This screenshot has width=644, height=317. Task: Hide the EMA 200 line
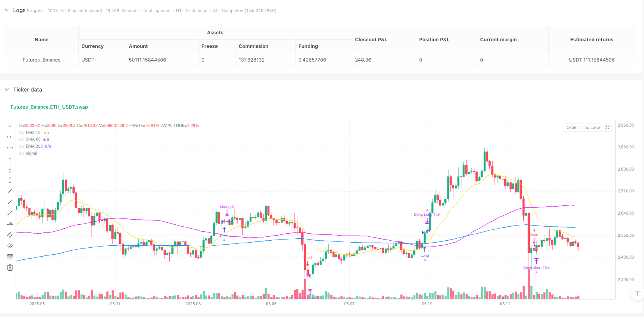21,146
